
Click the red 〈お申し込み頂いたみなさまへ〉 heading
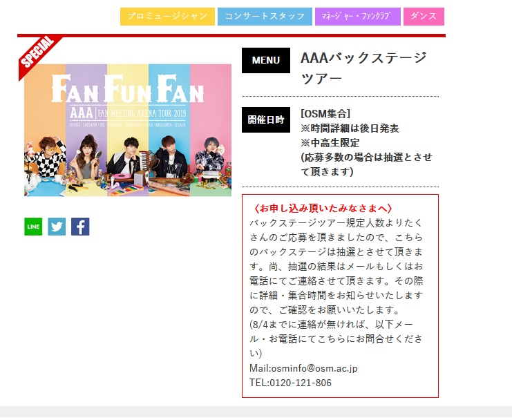[x=321, y=208]
